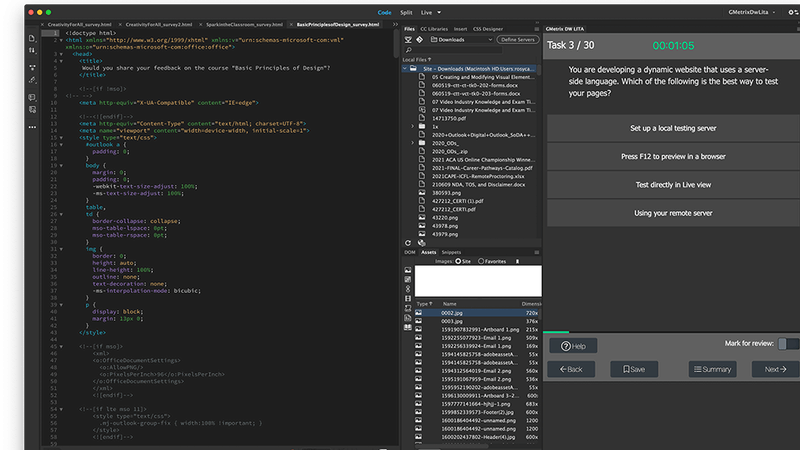The height and width of the screenshot is (450, 800).
Task: Sort assets by the Name column header
Action: (x=449, y=304)
